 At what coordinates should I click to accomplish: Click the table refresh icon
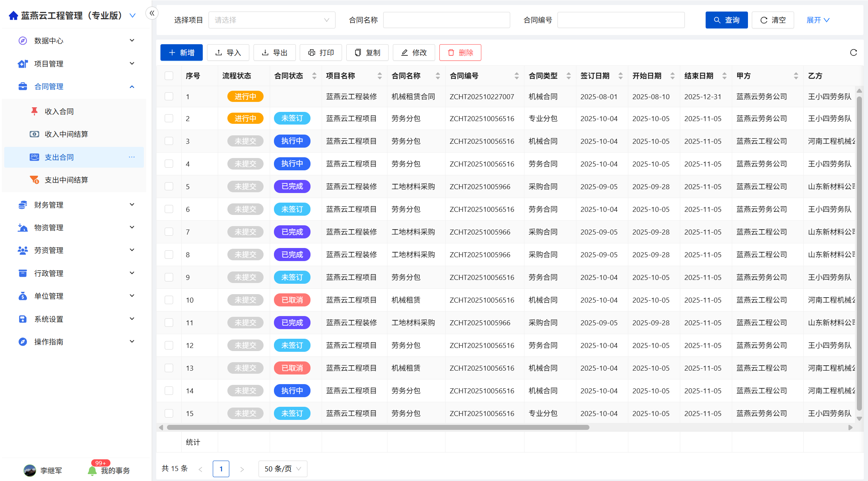(x=853, y=53)
